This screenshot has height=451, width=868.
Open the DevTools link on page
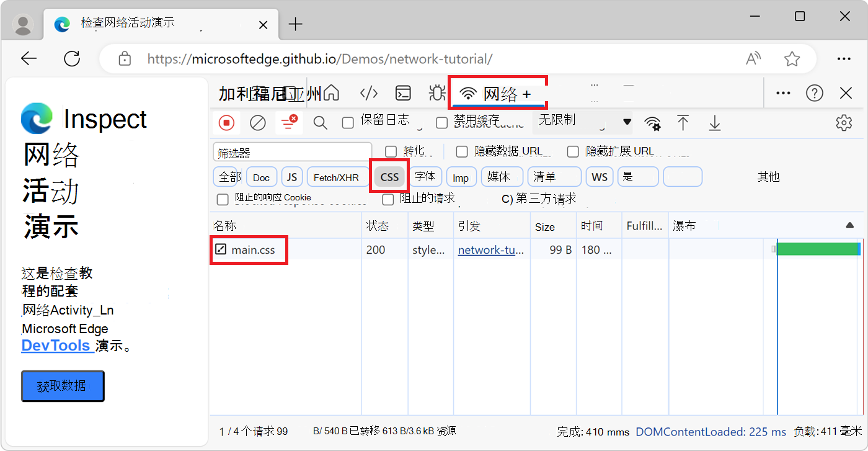(57, 346)
